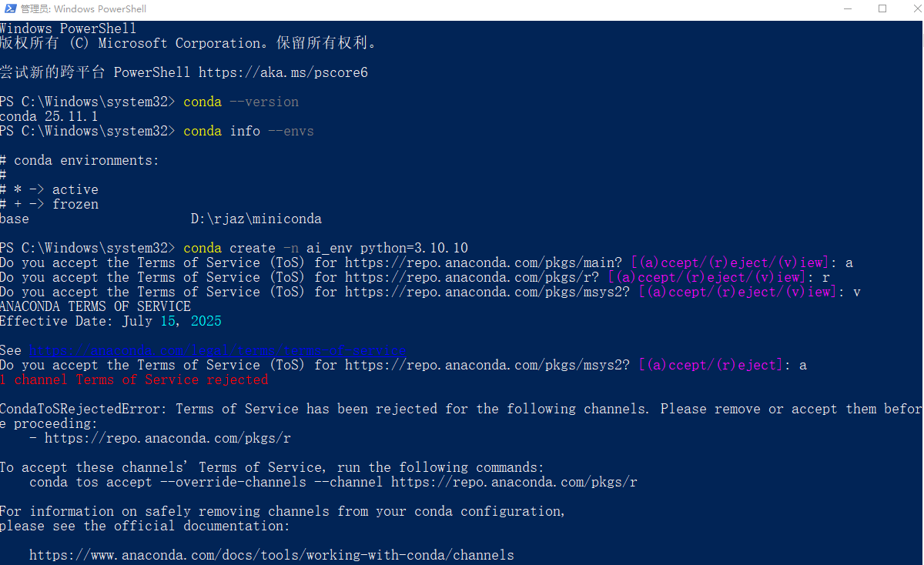The width and height of the screenshot is (924, 565).
Task: Click the red "1 channel Terms of Service rejected" message
Action: coord(134,379)
